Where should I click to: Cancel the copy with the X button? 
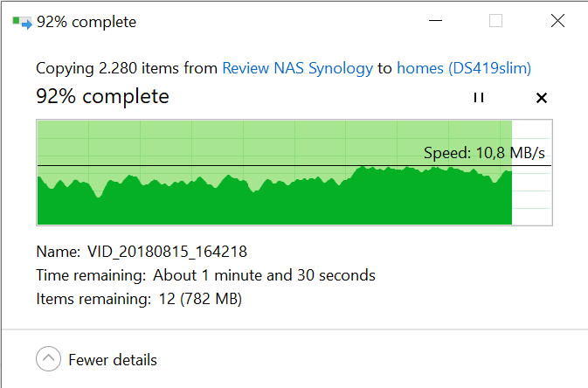542,98
